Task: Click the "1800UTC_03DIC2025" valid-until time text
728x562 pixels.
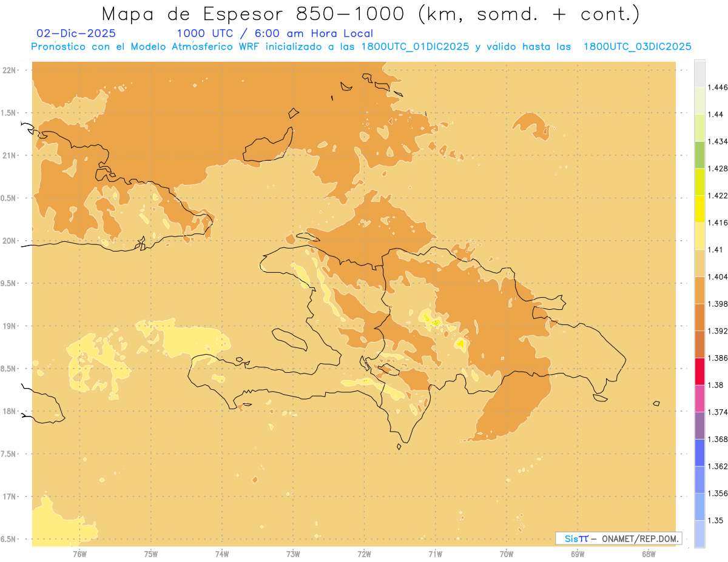Action: [637, 47]
